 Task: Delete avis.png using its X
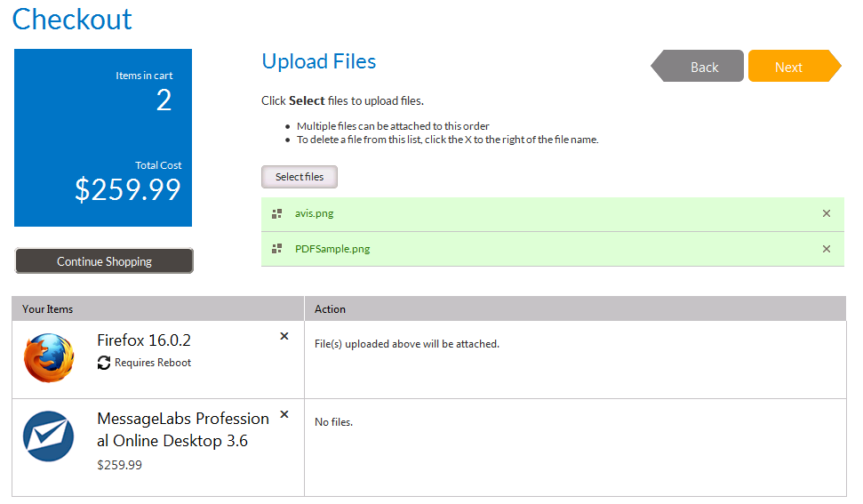(827, 213)
